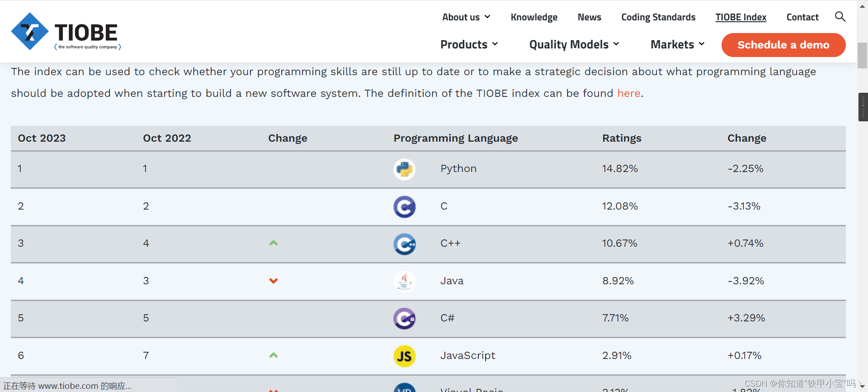Image resolution: width=868 pixels, height=392 pixels.
Task: Click the +0.17% change value
Action: point(745,355)
